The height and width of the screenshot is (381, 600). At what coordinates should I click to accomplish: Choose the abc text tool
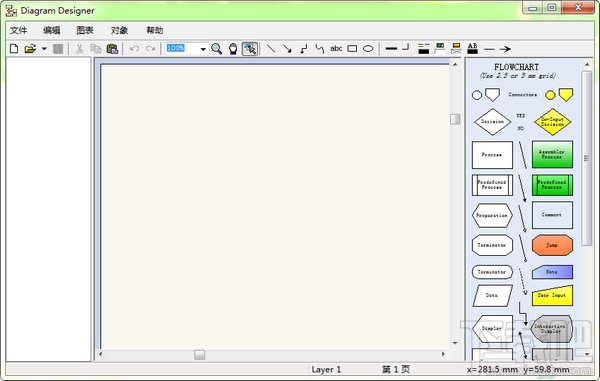tap(336, 49)
